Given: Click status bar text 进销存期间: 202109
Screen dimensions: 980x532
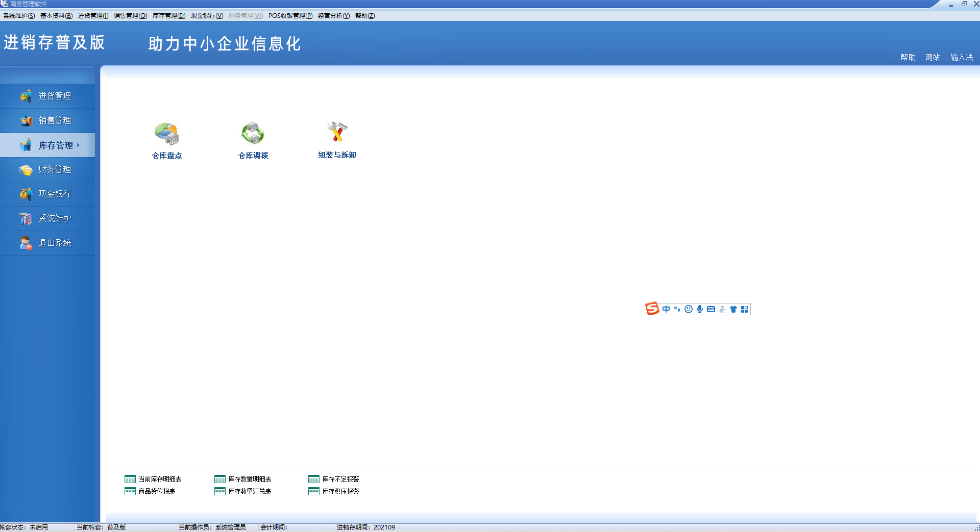Looking at the screenshot, I should pyautogui.click(x=365, y=527).
